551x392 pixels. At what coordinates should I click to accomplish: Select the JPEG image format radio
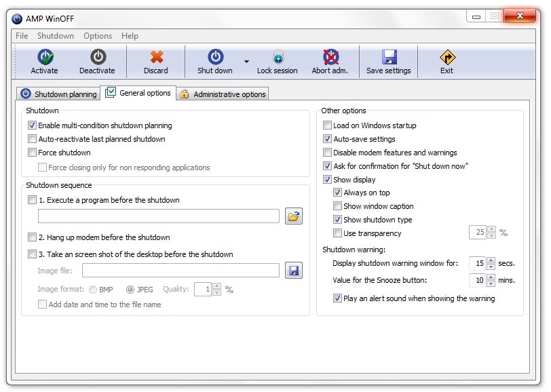(130, 290)
